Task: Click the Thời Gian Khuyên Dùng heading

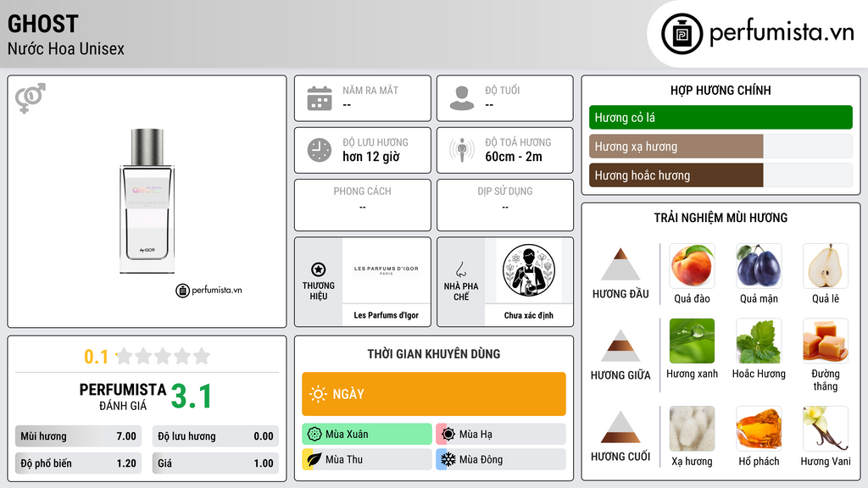Action: pos(434,354)
